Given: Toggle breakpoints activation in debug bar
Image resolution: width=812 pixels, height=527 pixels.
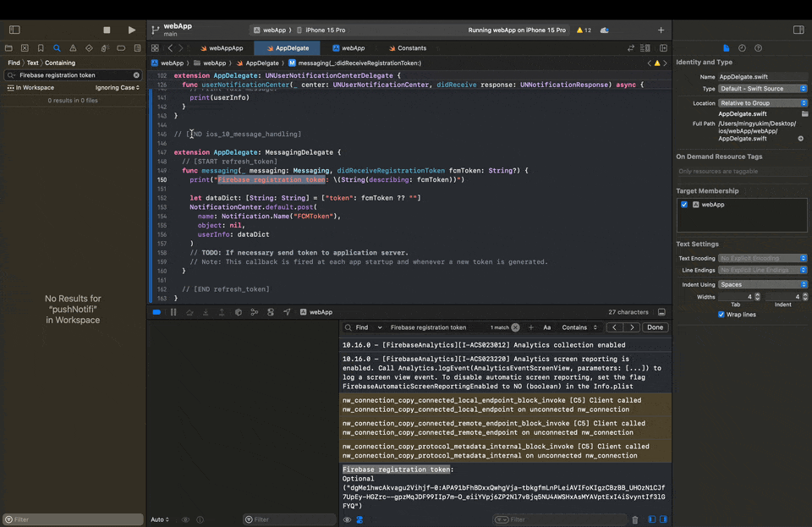Looking at the screenshot, I should tap(156, 312).
